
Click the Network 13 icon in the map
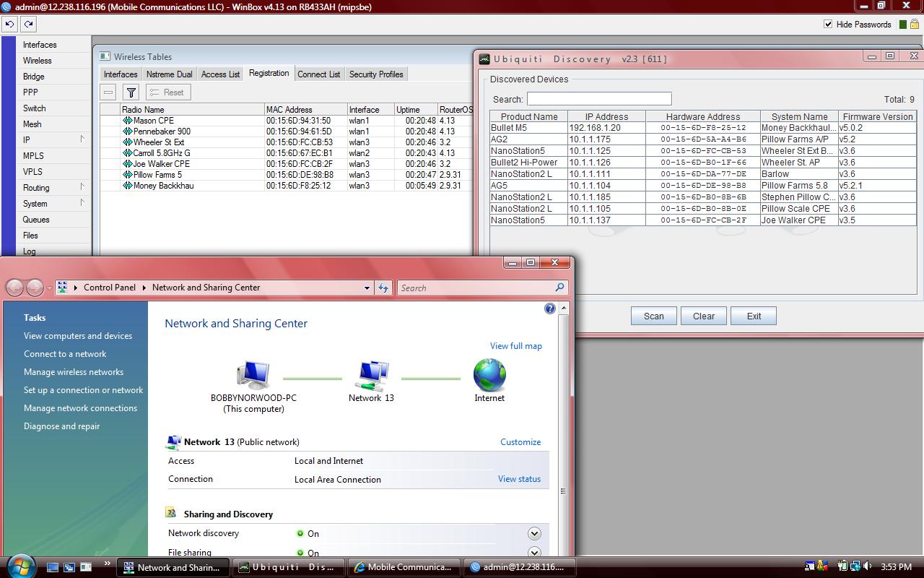(371, 376)
